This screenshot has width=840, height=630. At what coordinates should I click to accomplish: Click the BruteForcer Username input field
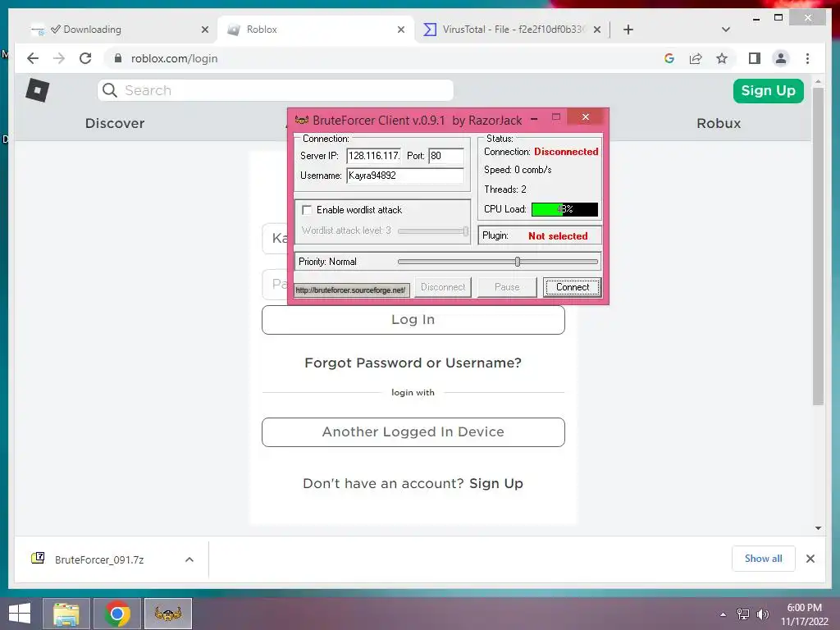coord(405,176)
